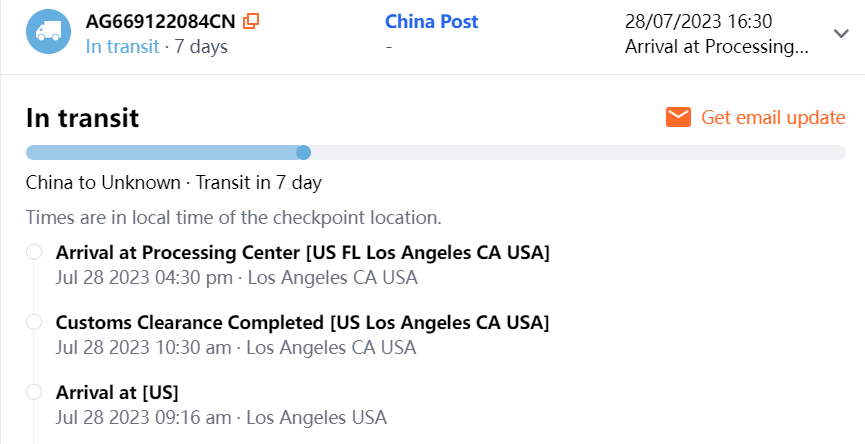This screenshot has width=865, height=444.
Task: Select the Arrival at Processing Center checkpoint dot
Action: pos(34,252)
